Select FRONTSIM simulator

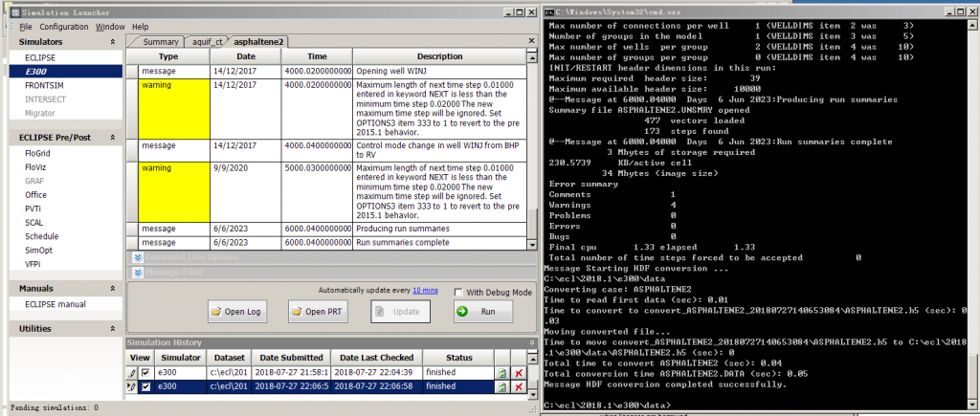click(44, 85)
